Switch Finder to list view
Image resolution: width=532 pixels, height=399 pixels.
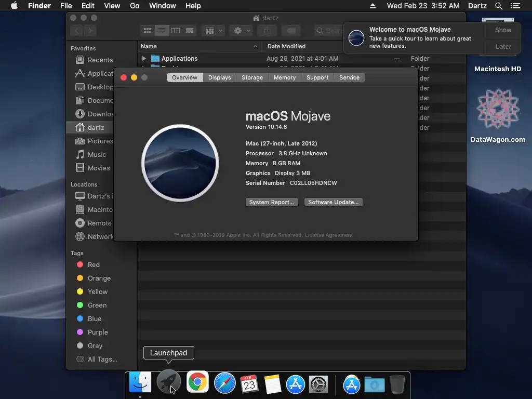pos(162,31)
